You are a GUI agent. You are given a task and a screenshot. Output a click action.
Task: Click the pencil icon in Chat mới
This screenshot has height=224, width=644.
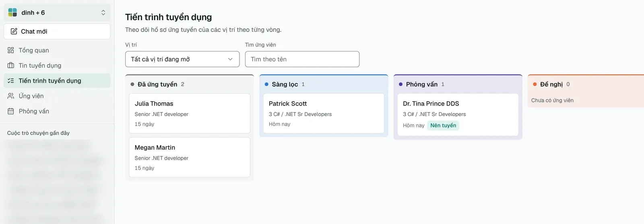point(14,31)
